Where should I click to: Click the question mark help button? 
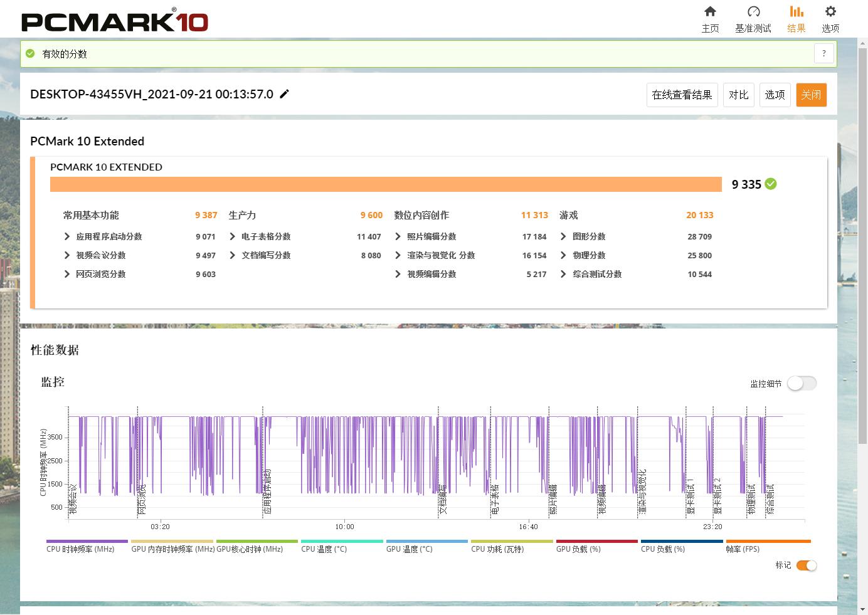pos(824,54)
